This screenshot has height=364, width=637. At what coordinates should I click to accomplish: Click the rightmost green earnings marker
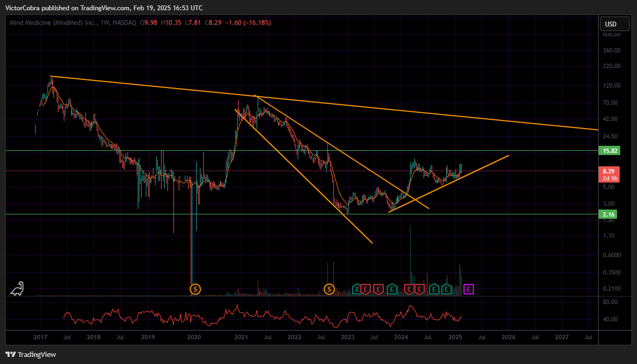pos(446,289)
